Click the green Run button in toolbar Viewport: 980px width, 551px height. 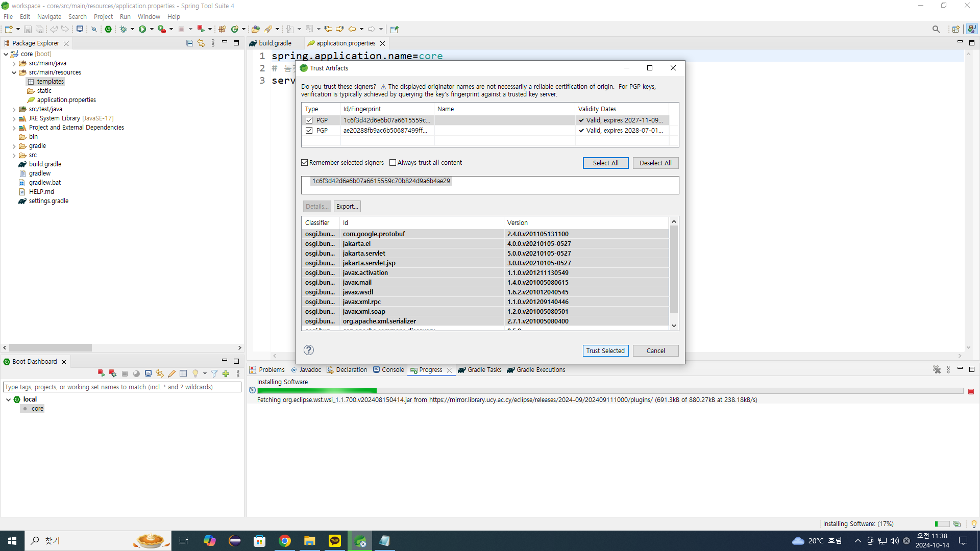(x=142, y=29)
